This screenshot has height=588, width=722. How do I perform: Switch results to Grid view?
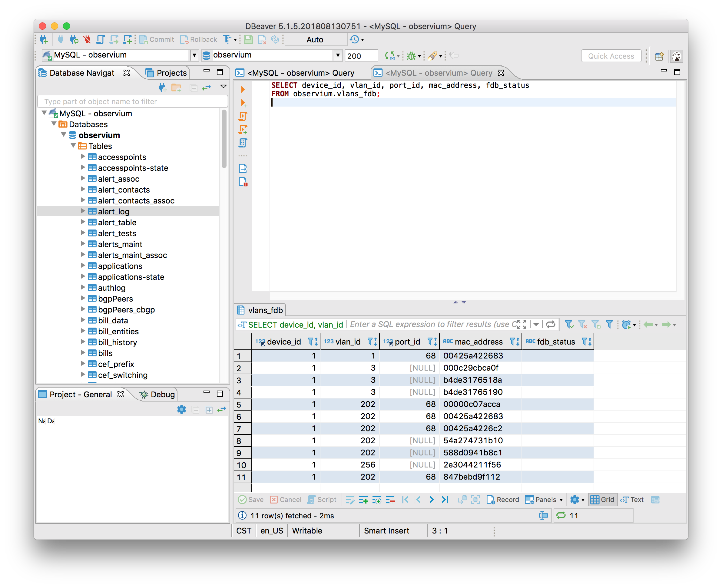(602, 500)
